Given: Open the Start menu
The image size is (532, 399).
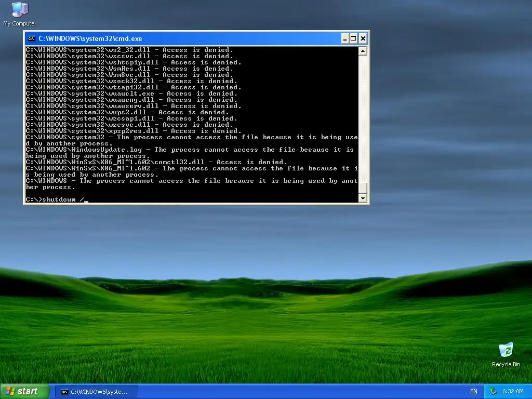Looking at the screenshot, I should [25, 392].
